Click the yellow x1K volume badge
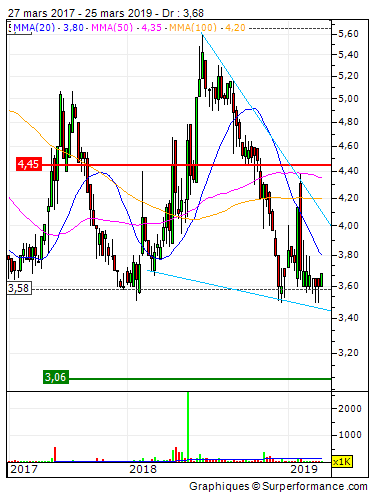Image resolution: width=375 pixels, height=495 pixels. point(342,462)
